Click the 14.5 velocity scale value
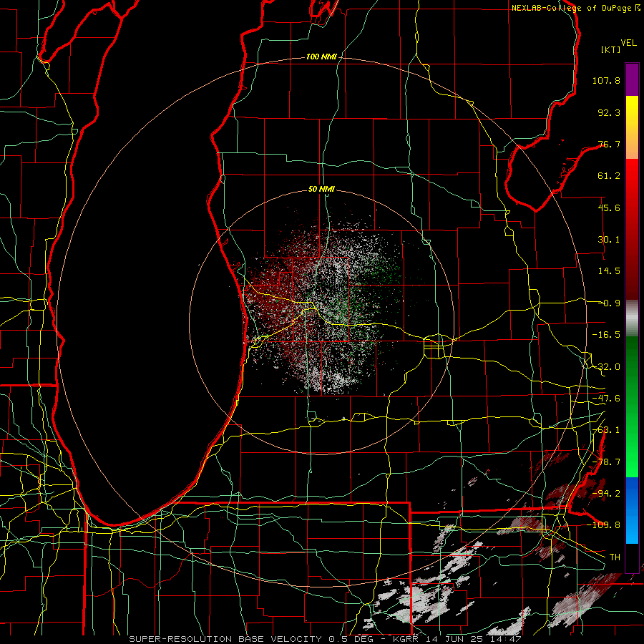The image size is (644, 644). [609, 271]
